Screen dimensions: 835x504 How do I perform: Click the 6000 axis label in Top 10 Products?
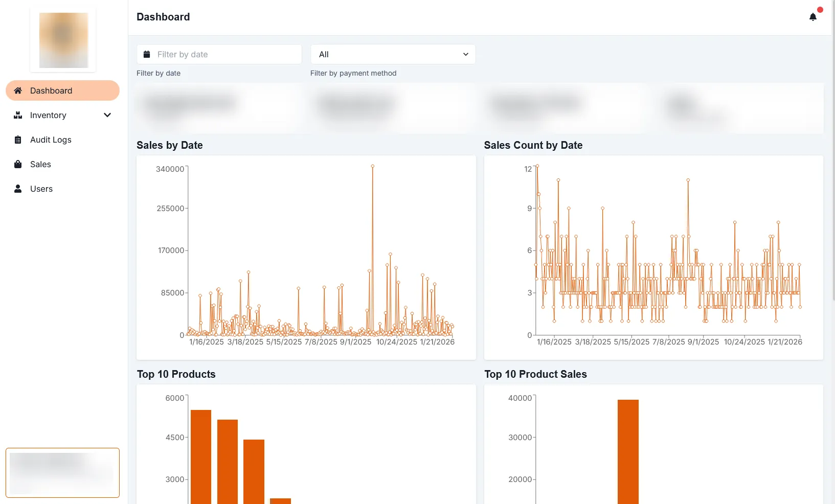[175, 398]
